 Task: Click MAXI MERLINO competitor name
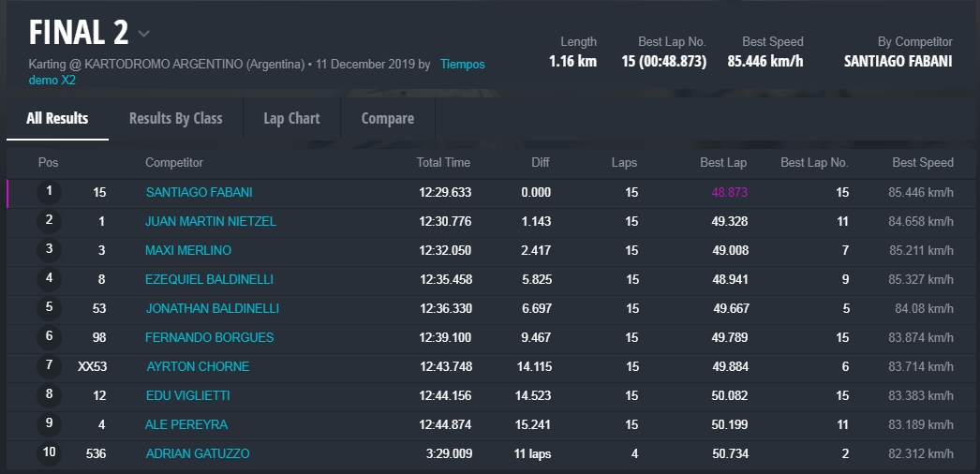[188, 251]
